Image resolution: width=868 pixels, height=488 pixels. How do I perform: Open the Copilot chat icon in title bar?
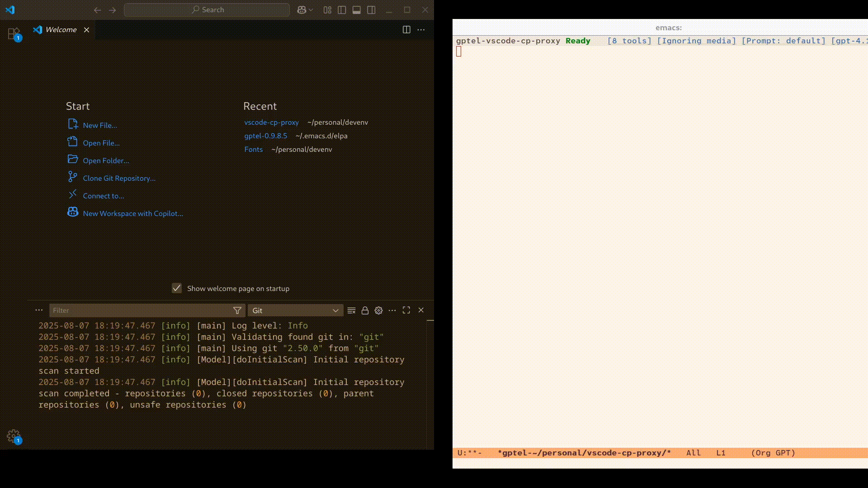click(302, 10)
